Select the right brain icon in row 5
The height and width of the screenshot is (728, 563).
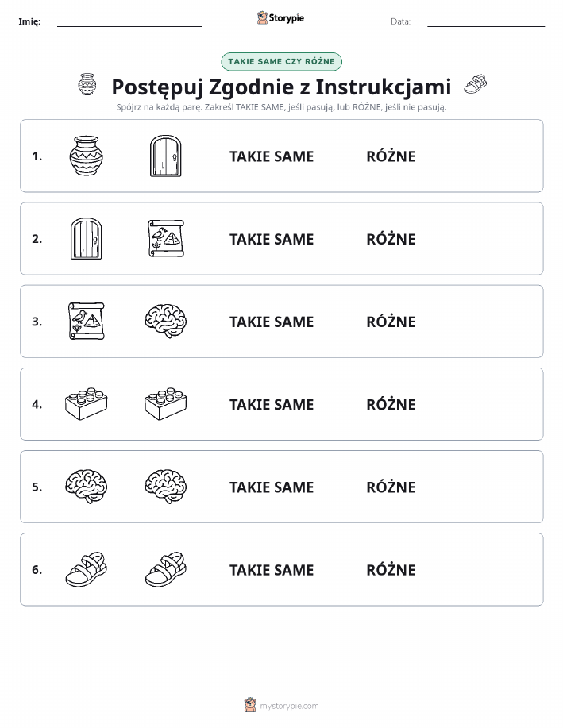(x=166, y=487)
